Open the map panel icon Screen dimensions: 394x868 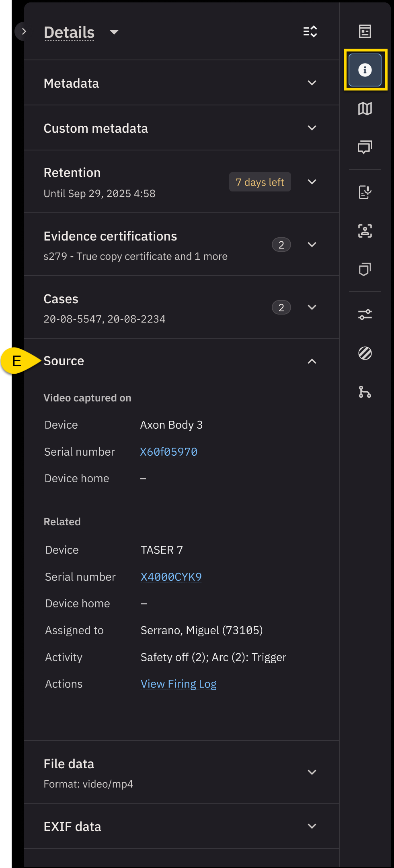pyautogui.click(x=365, y=109)
